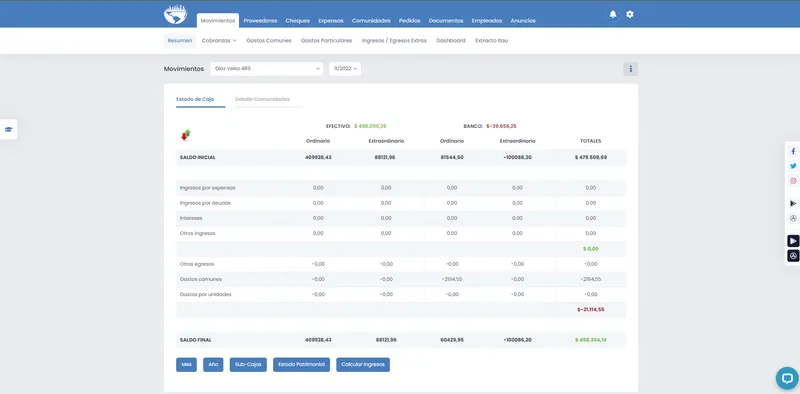Click the Mes button
This screenshot has height=394, width=800.
click(186, 364)
